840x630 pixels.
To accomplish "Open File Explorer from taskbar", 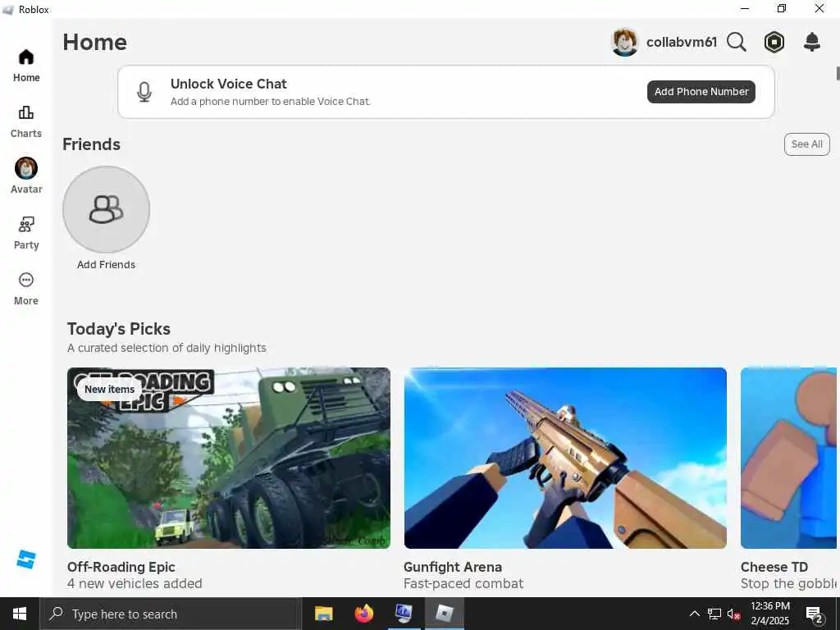I will [323, 614].
